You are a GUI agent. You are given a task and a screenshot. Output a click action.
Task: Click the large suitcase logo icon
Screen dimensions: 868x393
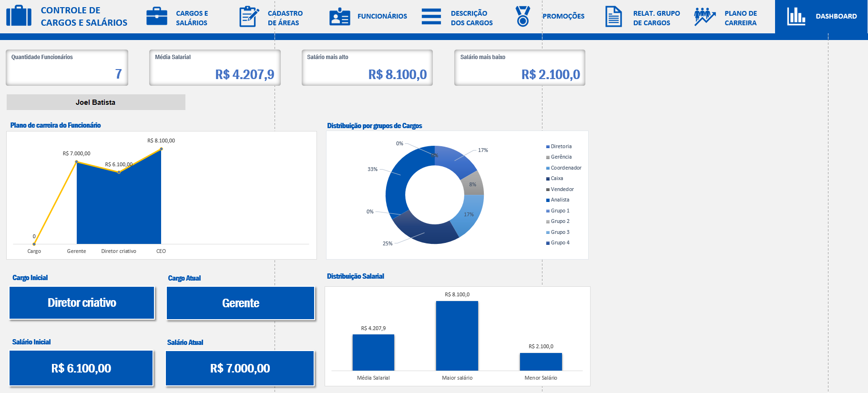(19, 16)
